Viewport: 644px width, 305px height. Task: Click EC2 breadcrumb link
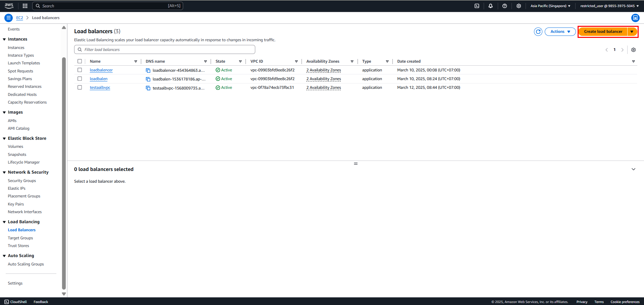click(x=19, y=18)
